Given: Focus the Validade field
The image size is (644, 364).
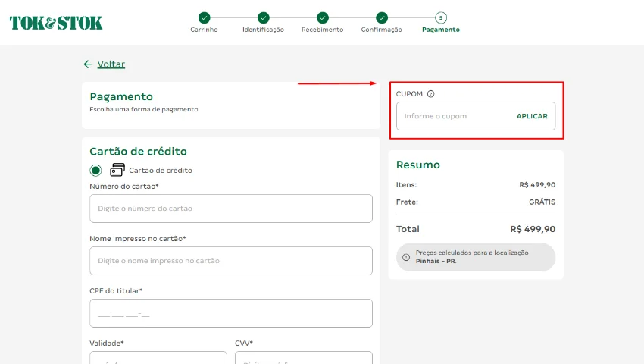Looking at the screenshot, I should [x=158, y=357].
